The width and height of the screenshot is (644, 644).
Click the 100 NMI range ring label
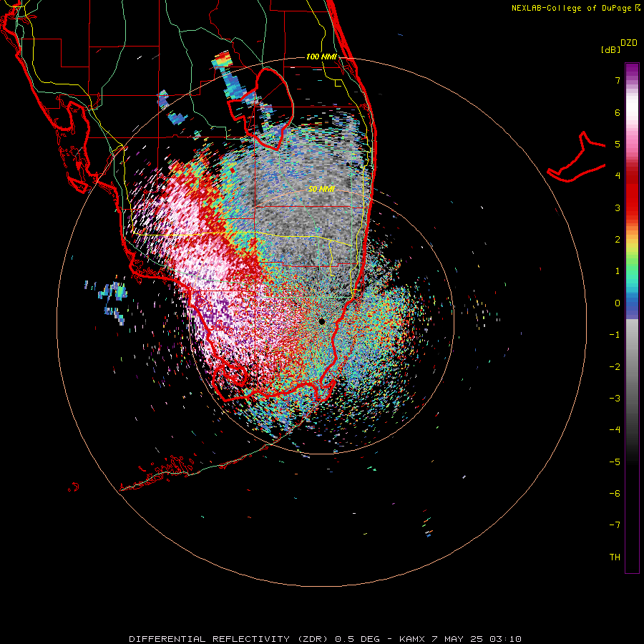coord(321,57)
